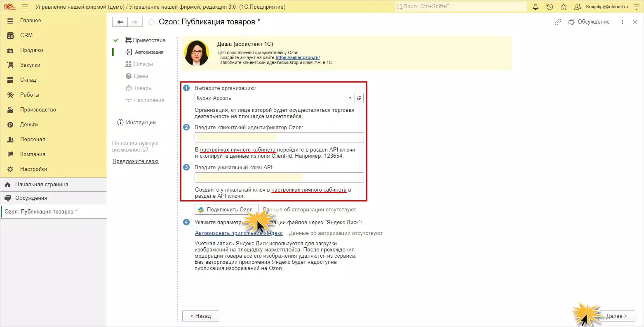Screen dimensions: 644x327
Task: Open Инструкции
Action: [136, 122]
